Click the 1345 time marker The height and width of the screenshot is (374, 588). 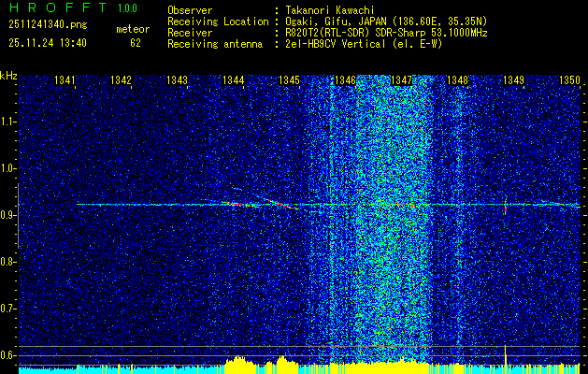point(290,80)
